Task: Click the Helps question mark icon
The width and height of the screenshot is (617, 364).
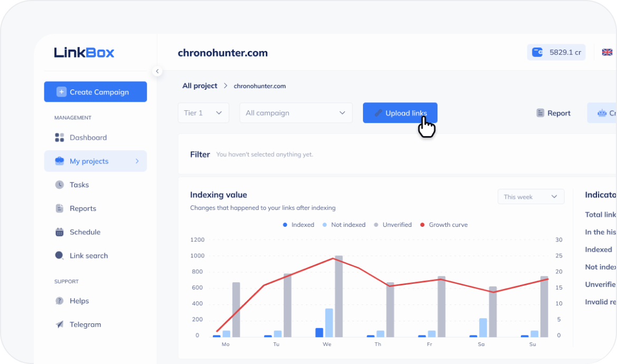Action: click(60, 301)
